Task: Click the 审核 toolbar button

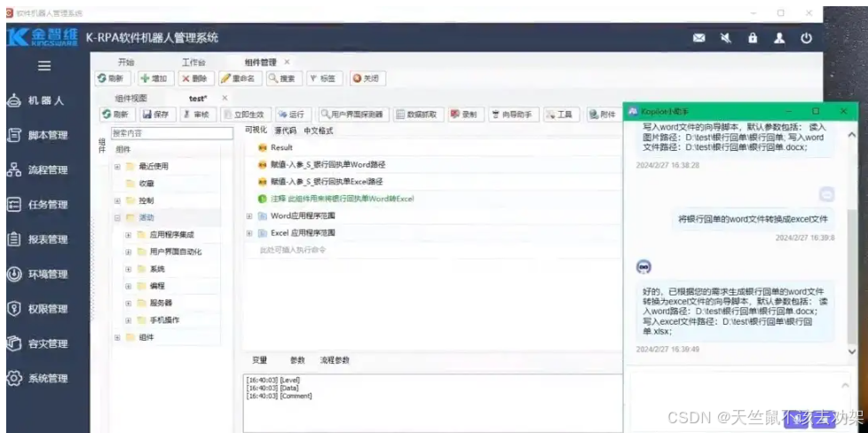Action: pos(198,114)
